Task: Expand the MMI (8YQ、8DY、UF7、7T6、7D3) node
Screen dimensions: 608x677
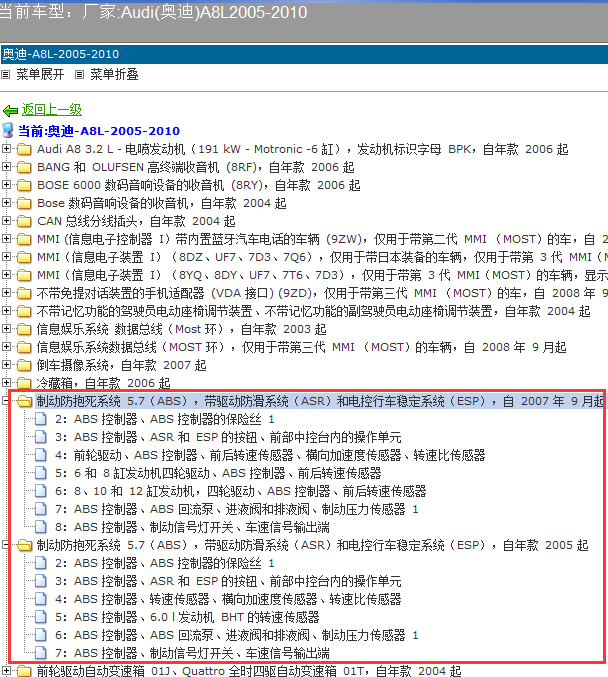Action: pyautogui.click(x=6, y=274)
